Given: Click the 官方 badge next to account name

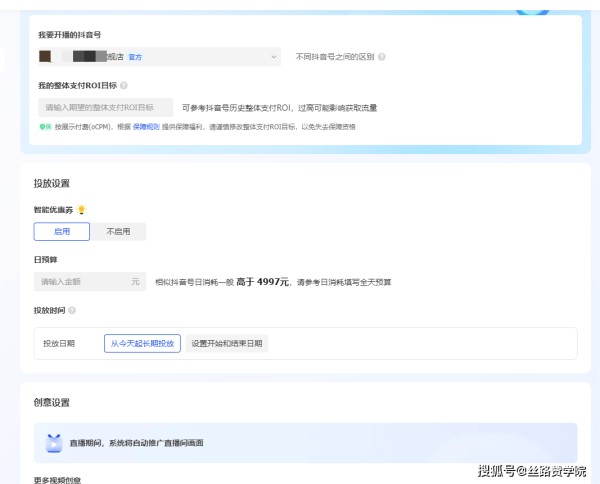Looking at the screenshot, I should [x=135, y=57].
